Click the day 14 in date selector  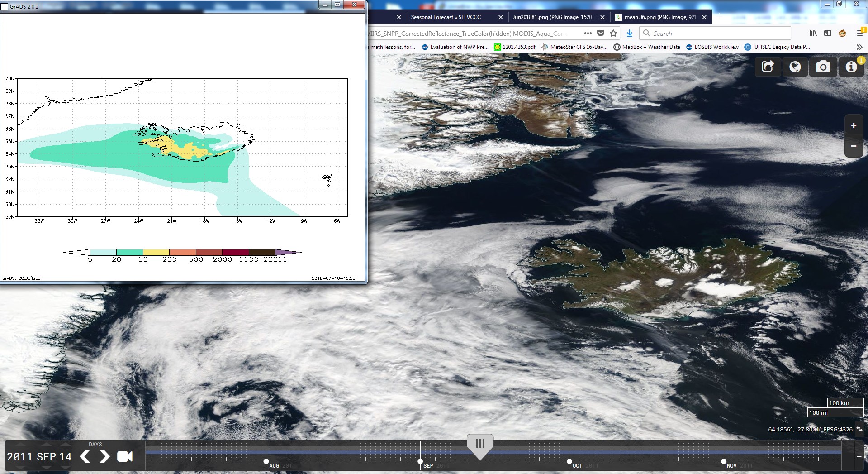(x=66, y=456)
